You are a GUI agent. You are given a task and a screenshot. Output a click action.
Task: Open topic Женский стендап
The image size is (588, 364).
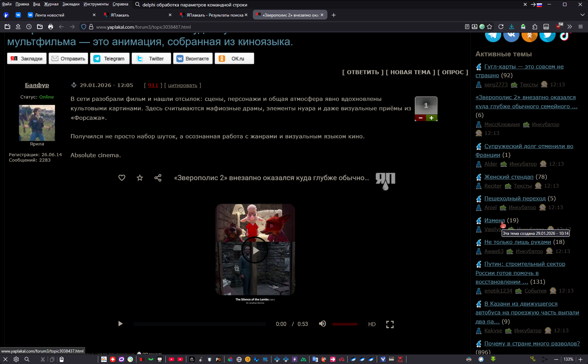pyautogui.click(x=509, y=177)
